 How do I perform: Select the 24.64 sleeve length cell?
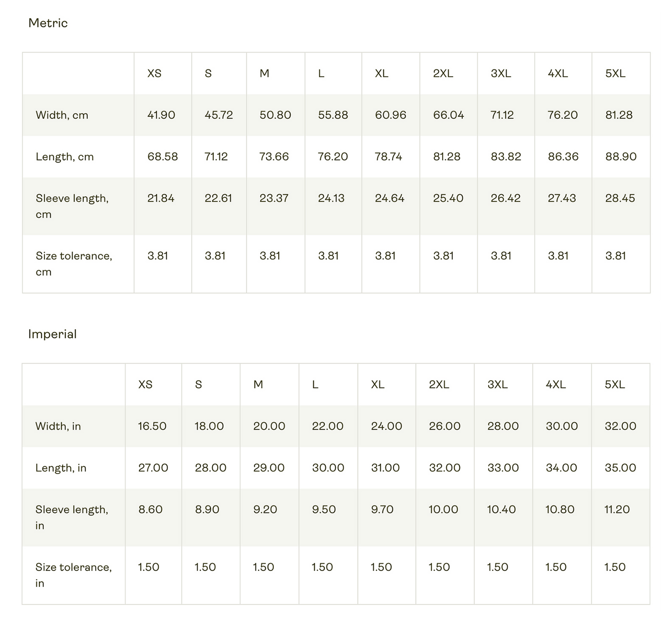(390, 198)
